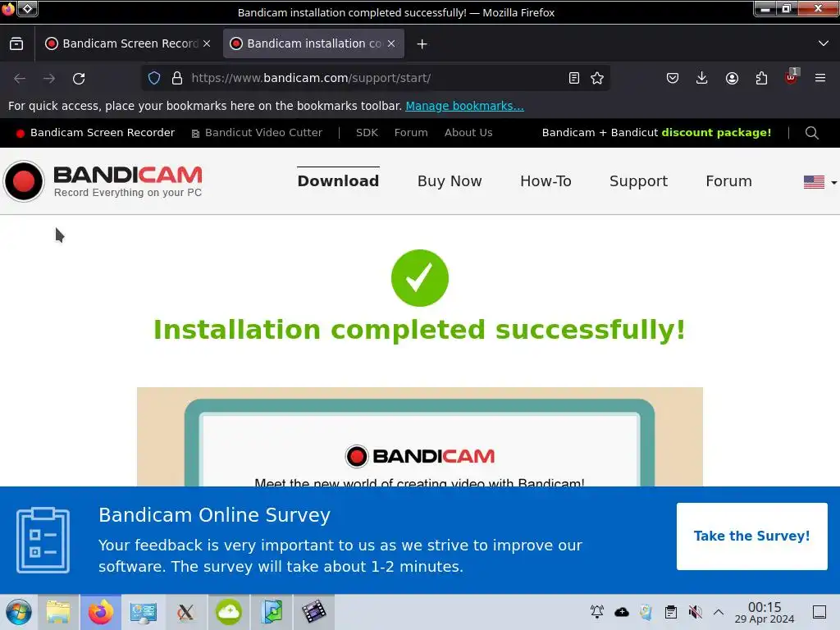Open the uBlock Origin extension icon

point(792,77)
